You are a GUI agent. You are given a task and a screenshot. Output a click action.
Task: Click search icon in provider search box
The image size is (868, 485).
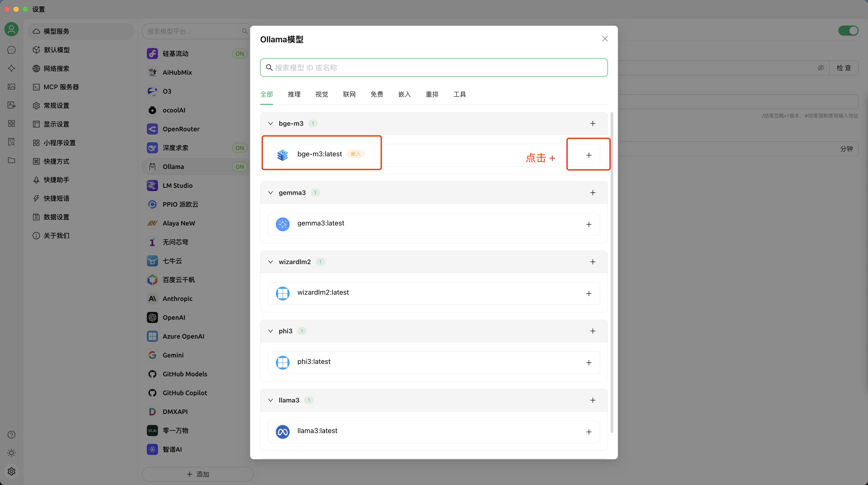245,31
